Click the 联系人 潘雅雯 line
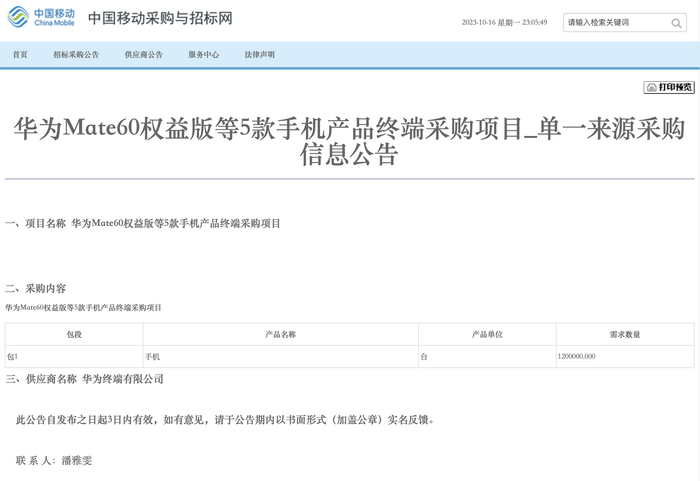Viewport: 700px width, 481px height. [x=54, y=460]
